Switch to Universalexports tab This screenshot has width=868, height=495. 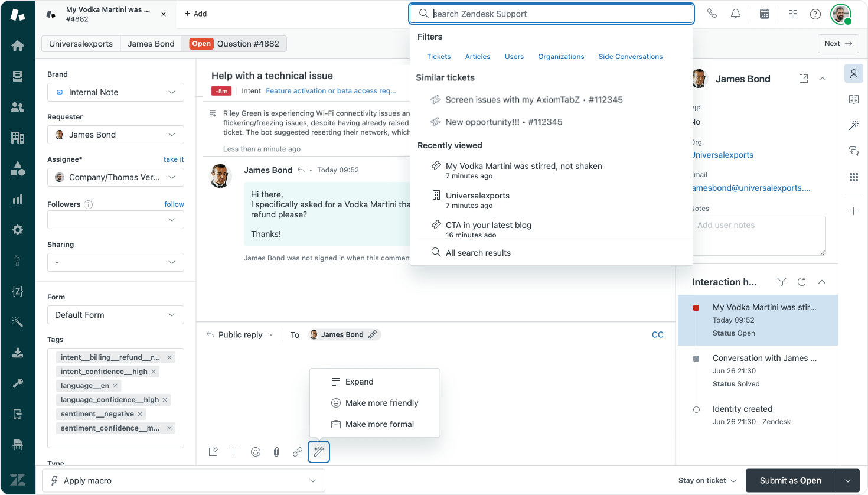[81, 44]
